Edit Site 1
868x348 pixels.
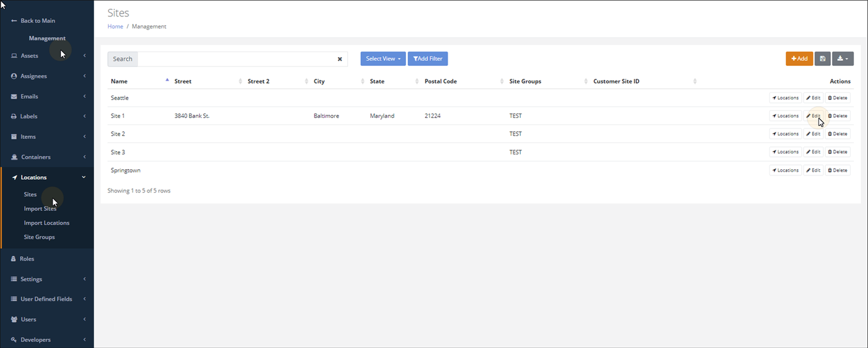[813, 116]
